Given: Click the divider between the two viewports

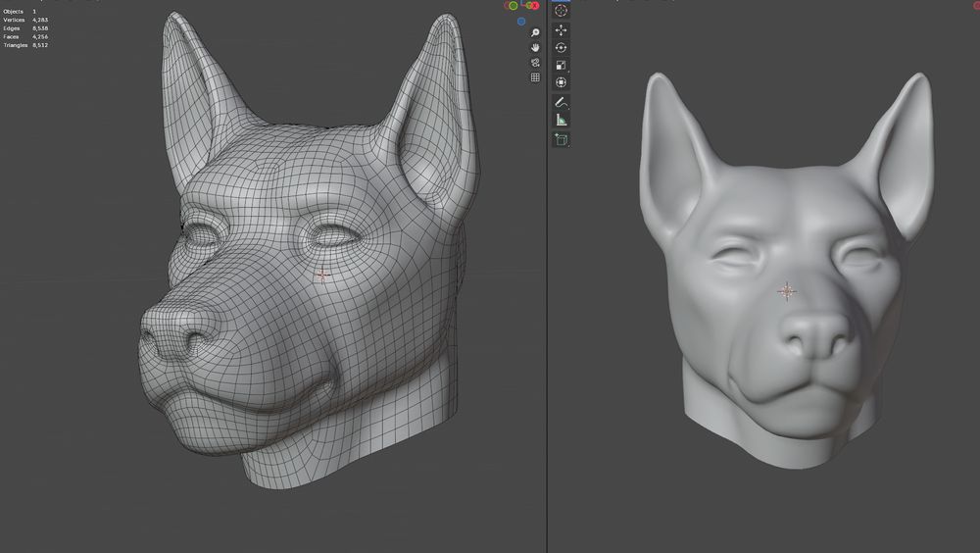Looking at the screenshot, I should click(546, 294).
